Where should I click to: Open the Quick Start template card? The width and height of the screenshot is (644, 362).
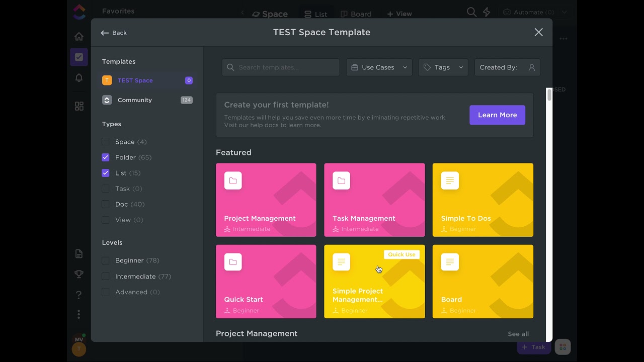pyautogui.click(x=266, y=282)
